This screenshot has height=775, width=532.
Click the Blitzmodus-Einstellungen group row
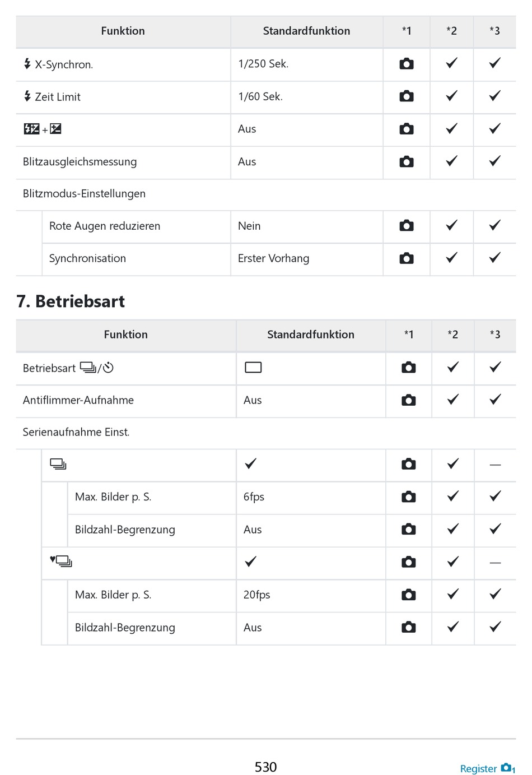(84, 194)
